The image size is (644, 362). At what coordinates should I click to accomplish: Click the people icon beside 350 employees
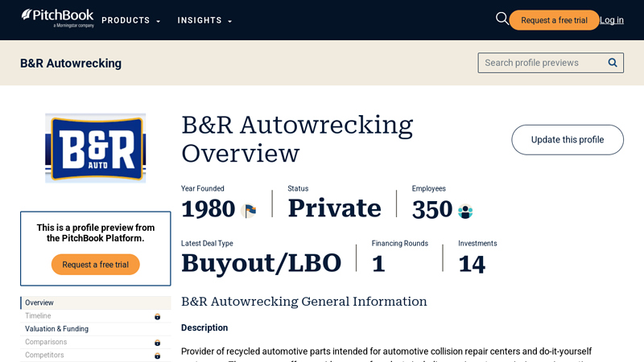coord(465,212)
